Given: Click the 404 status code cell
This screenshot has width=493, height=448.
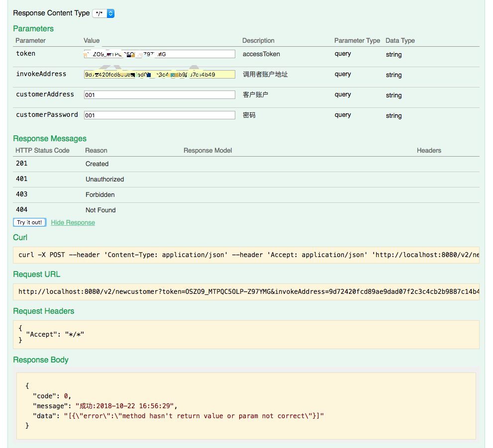Looking at the screenshot, I should (22, 209).
